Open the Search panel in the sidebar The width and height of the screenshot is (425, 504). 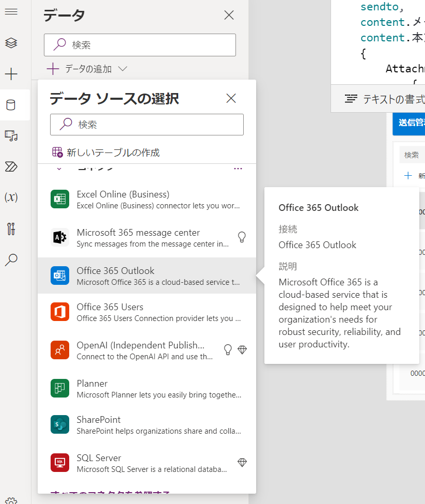tap(10, 260)
